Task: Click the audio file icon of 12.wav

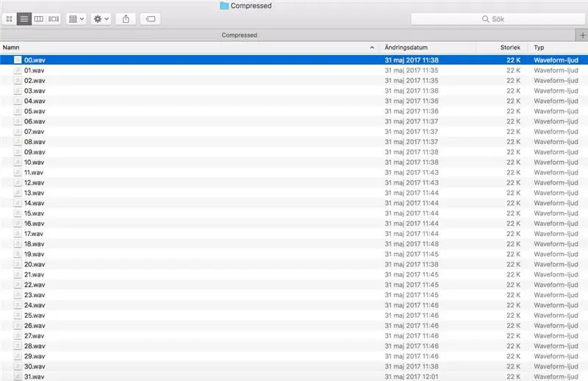Action: (18, 182)
